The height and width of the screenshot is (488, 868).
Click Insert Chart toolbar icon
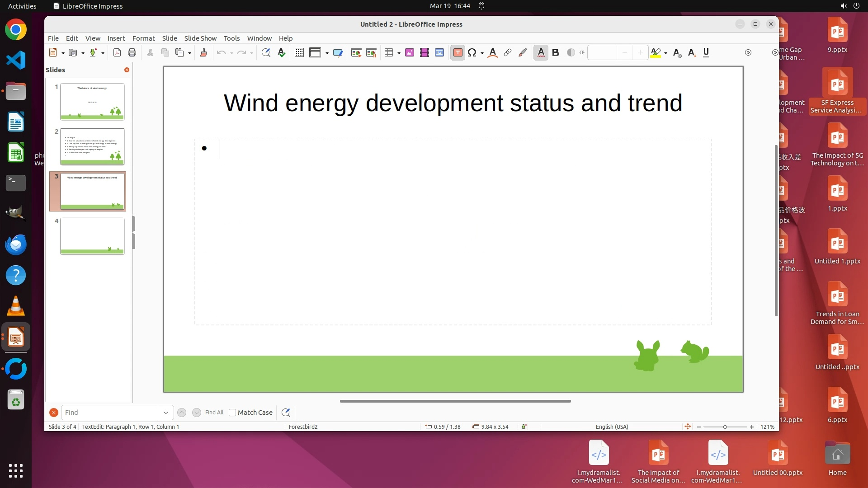[x=439, y=53]
